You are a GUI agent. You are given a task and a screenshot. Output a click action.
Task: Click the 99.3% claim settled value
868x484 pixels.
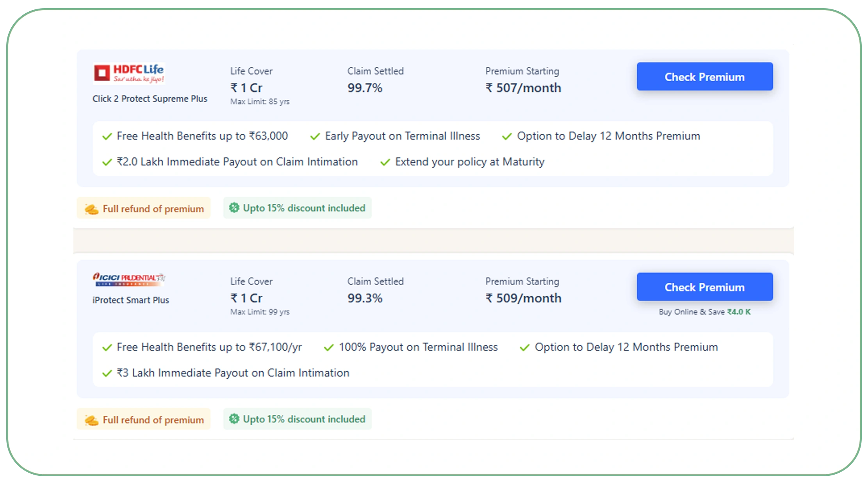[365, 298]
